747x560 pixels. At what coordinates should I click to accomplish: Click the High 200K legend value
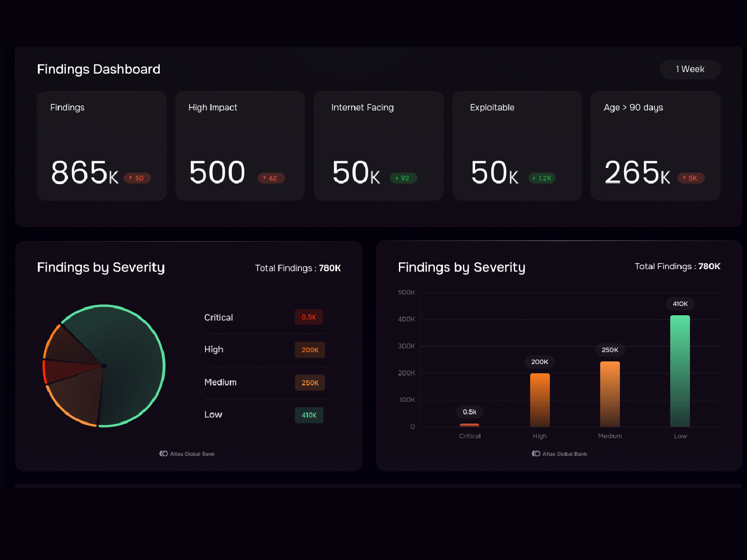click(310, 350)
